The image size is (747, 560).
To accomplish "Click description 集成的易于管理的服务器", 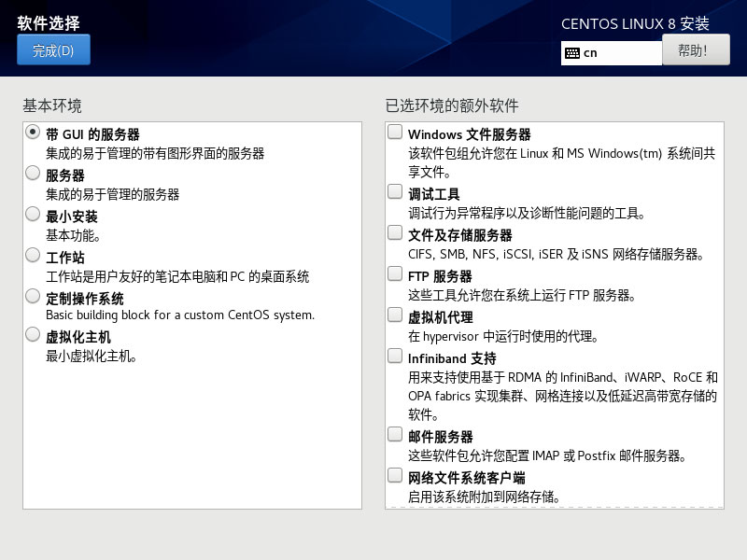I will (x=112, y=194).
